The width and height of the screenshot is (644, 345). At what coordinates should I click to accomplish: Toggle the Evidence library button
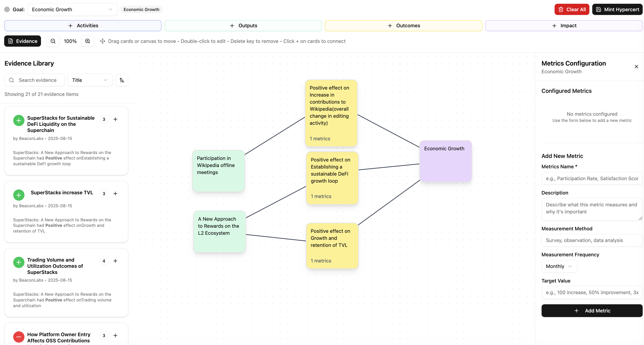click(22, 41)
